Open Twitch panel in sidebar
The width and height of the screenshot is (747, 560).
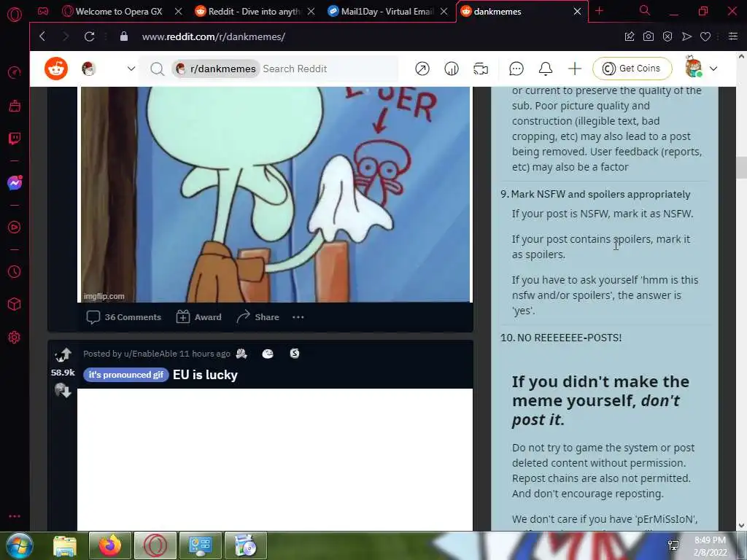[15, 139]
